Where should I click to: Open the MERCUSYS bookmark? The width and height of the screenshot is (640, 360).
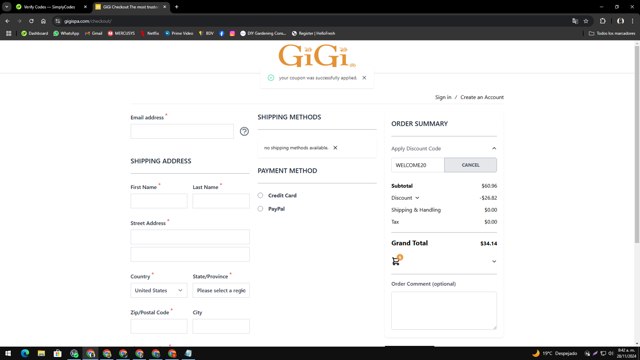(121, 33)
